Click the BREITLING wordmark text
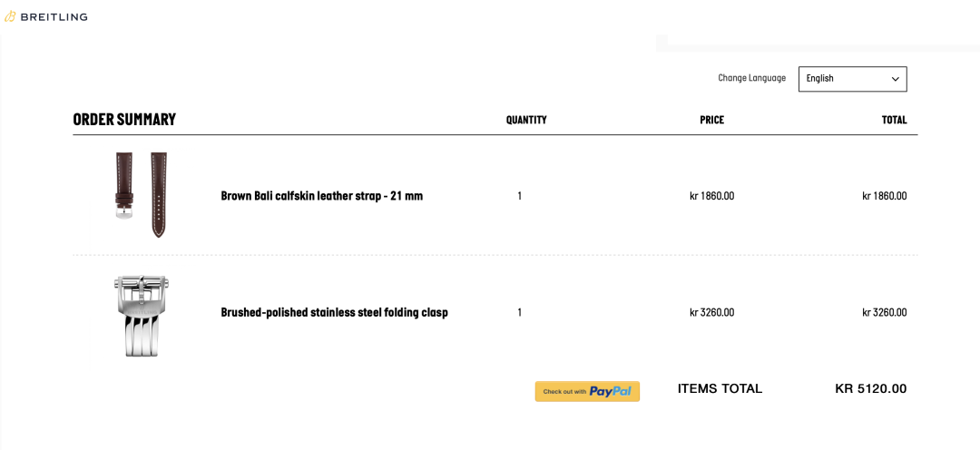 coord(54,16)
